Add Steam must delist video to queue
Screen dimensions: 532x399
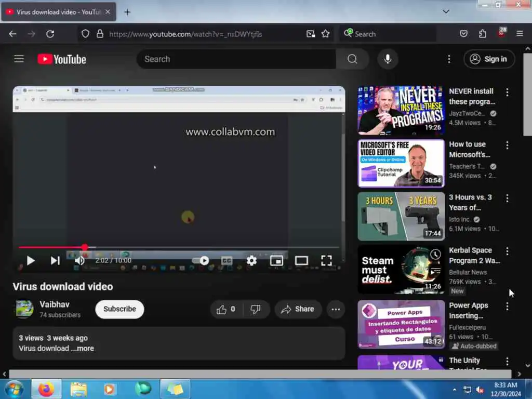pyautogui.click(x=435, y=271)
